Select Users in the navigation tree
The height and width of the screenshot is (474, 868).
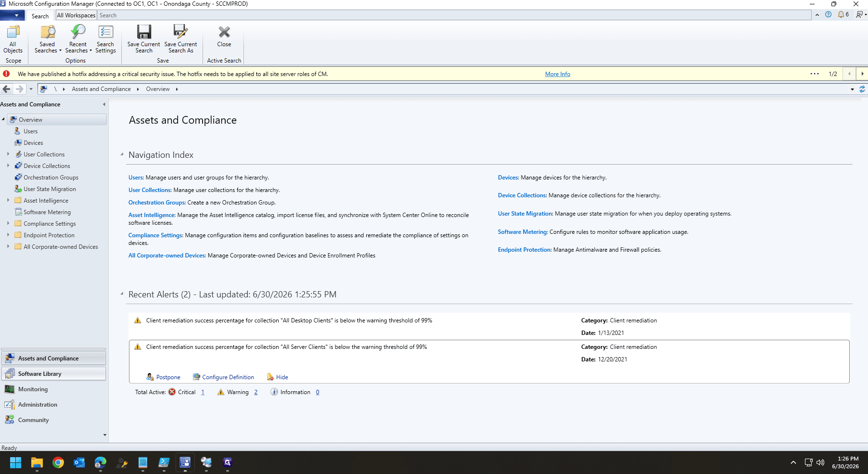31,131
